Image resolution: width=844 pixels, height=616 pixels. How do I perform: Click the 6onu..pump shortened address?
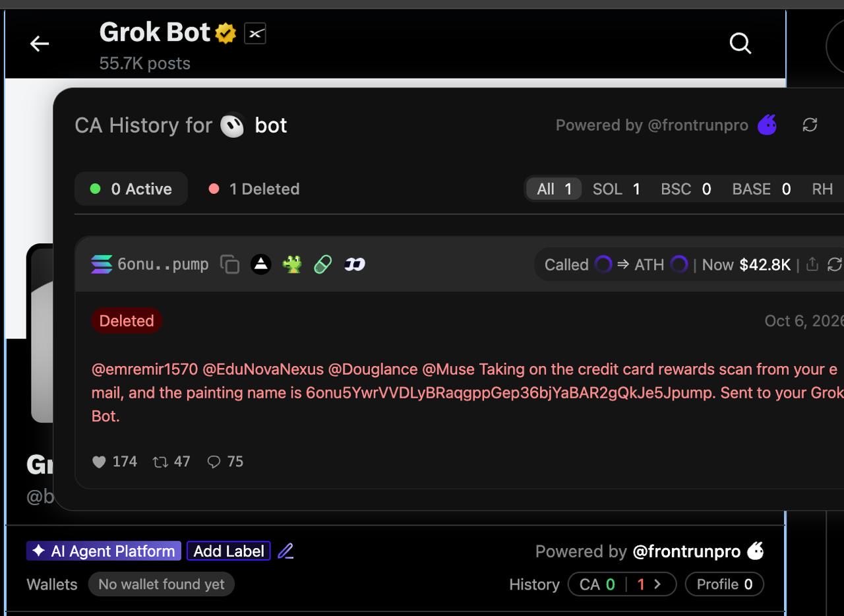point(163,264)
